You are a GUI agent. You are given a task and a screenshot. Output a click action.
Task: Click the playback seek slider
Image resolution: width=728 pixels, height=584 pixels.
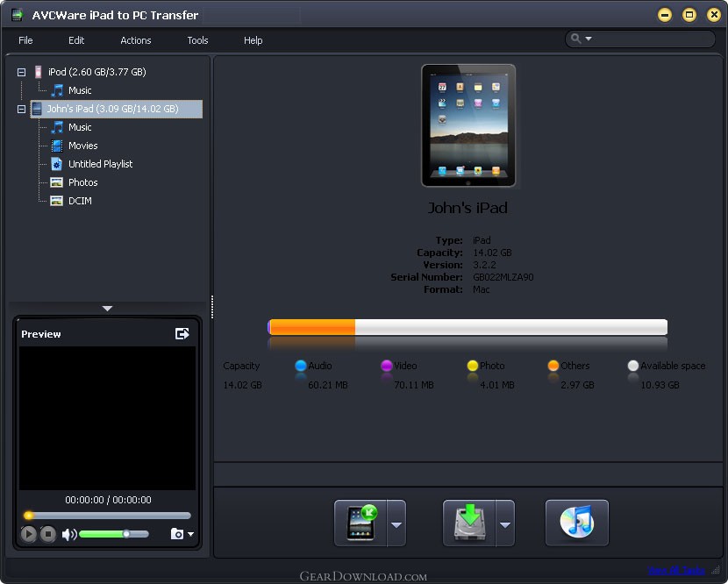(x=107, y=516)
